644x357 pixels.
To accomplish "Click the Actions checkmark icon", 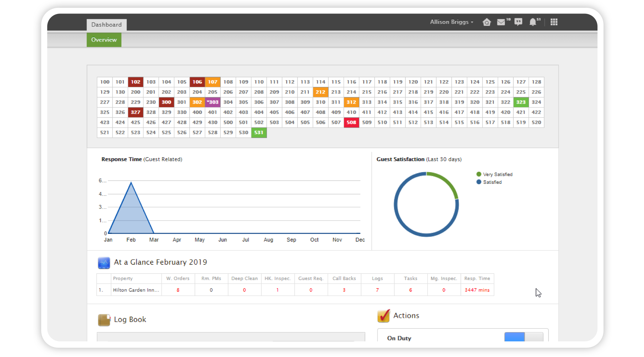I will click(x=383, y=316).
